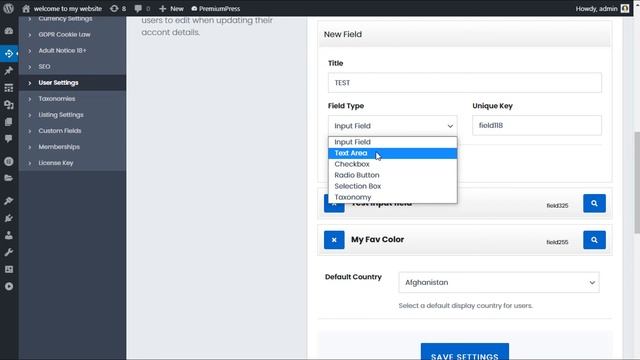Choose Selection Box option in list
640x360 pixels.
[x=392, y=186]
